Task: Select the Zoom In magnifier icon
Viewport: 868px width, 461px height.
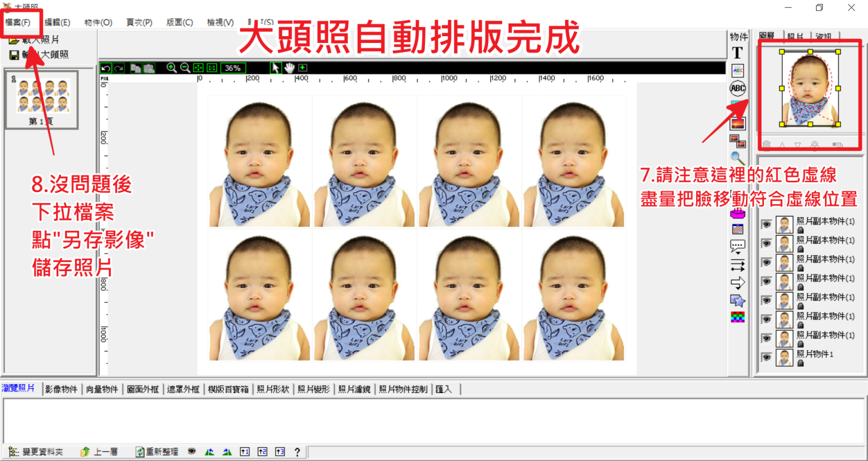Action: pyautogui.click(x=172, y=68)
